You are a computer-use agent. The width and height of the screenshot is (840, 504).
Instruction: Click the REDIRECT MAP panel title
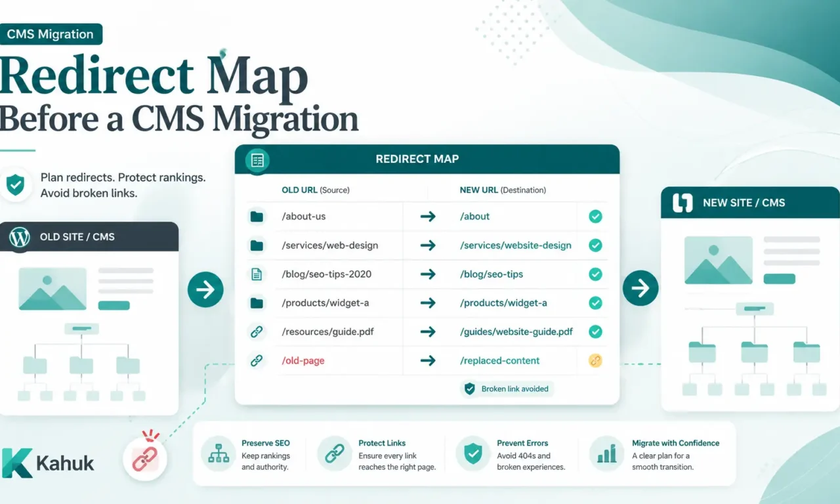coord(417,159)
